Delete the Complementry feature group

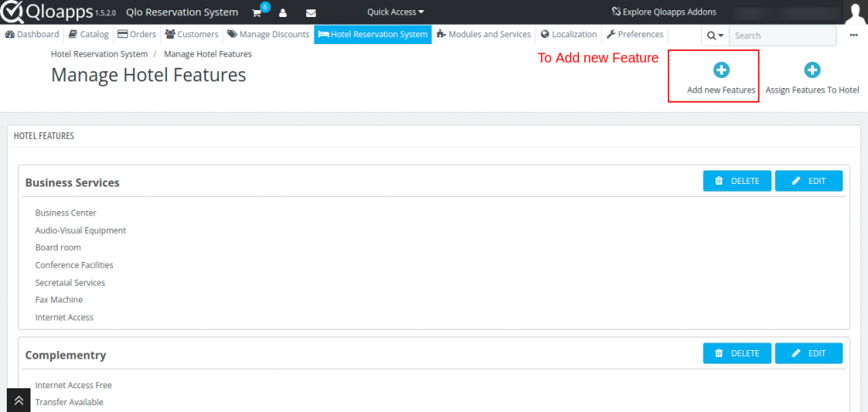pos(737,354)
